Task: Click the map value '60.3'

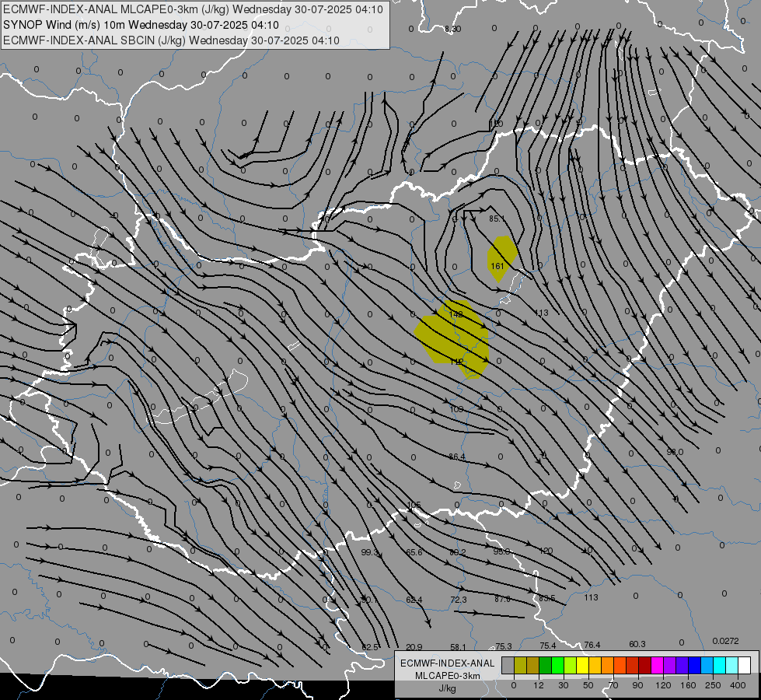Action: (x=637, y=644)
